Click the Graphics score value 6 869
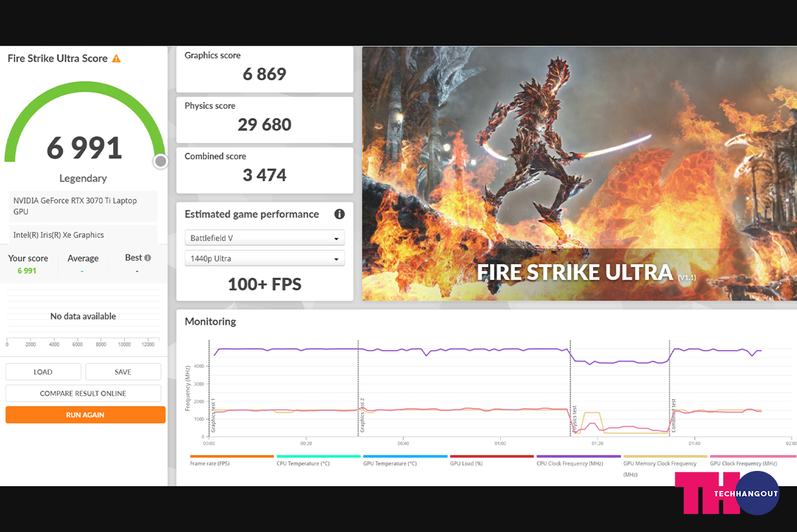Image resolution: width=797 pixels, height=532 pixels. tap(264, 74)
